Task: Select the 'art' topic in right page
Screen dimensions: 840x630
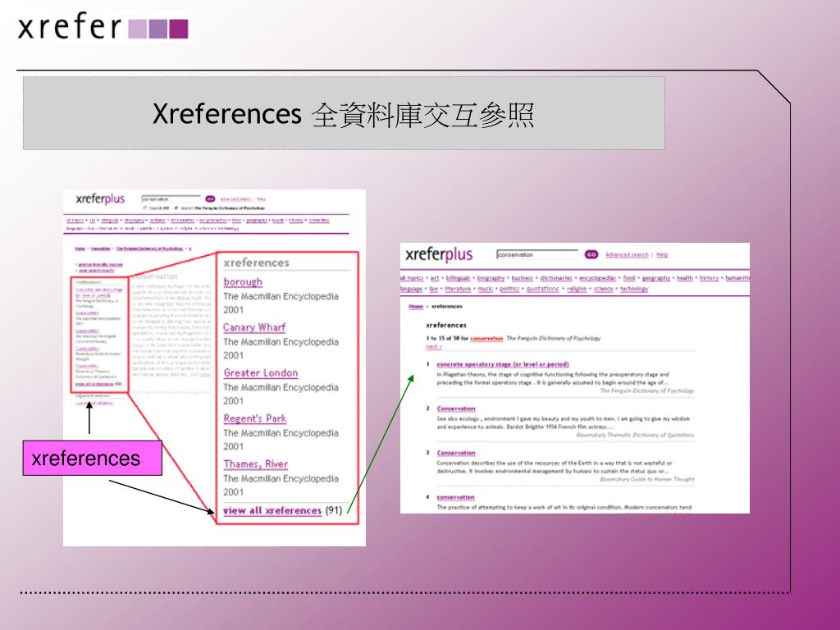Action: 435,277
